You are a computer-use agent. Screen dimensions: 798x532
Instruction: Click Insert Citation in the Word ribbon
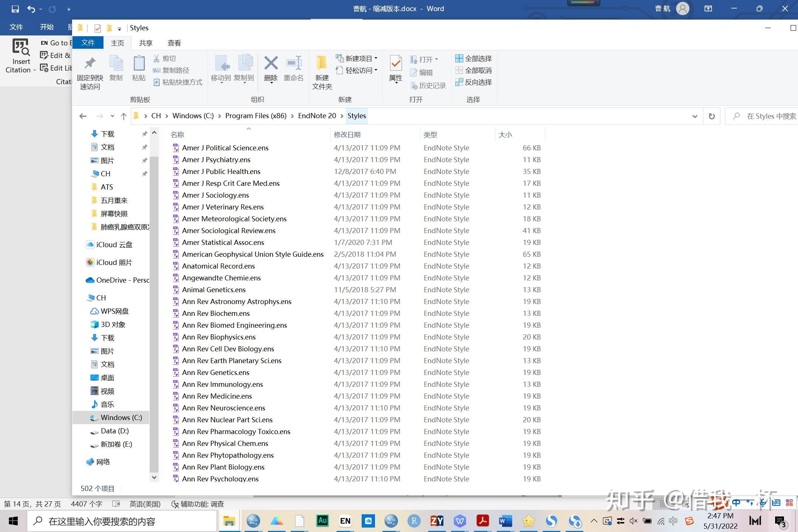[20, 57]
